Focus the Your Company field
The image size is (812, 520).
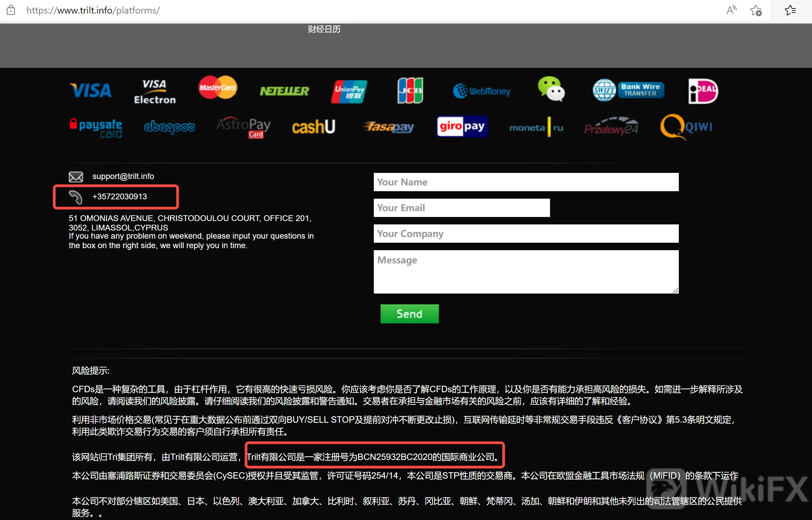(526, 234)
